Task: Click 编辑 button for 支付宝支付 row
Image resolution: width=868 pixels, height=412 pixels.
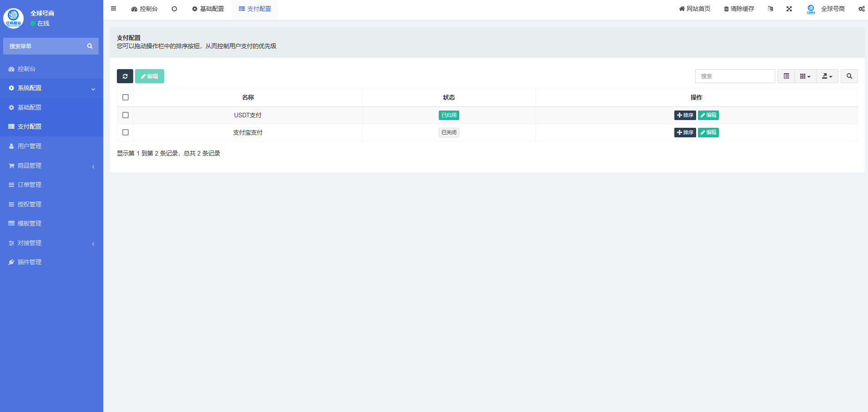Action: (708, 132)
